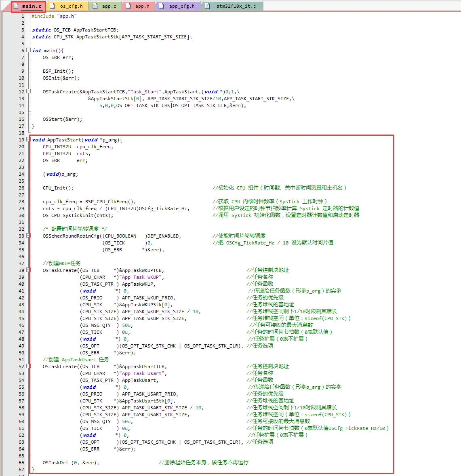Click the file icon on the app.h tab

(x=128, y=6)
